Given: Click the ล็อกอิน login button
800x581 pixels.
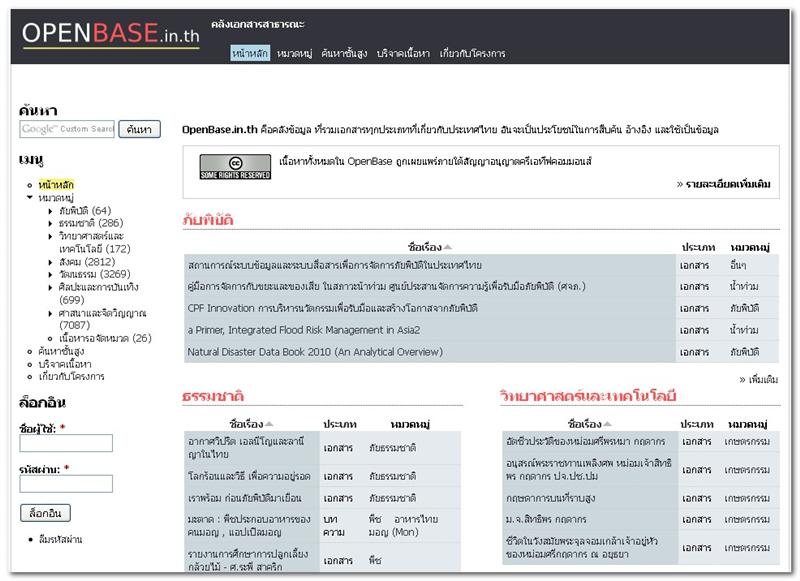Looking at the screenshot, I should 45,513.
